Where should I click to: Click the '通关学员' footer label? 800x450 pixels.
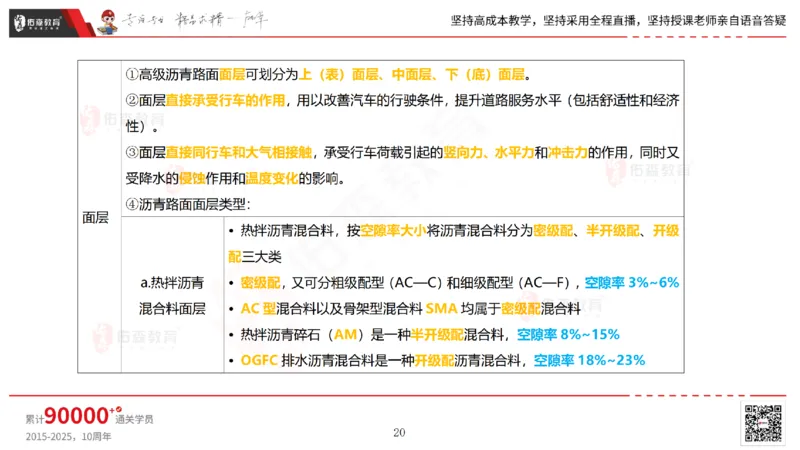(134, 419)
